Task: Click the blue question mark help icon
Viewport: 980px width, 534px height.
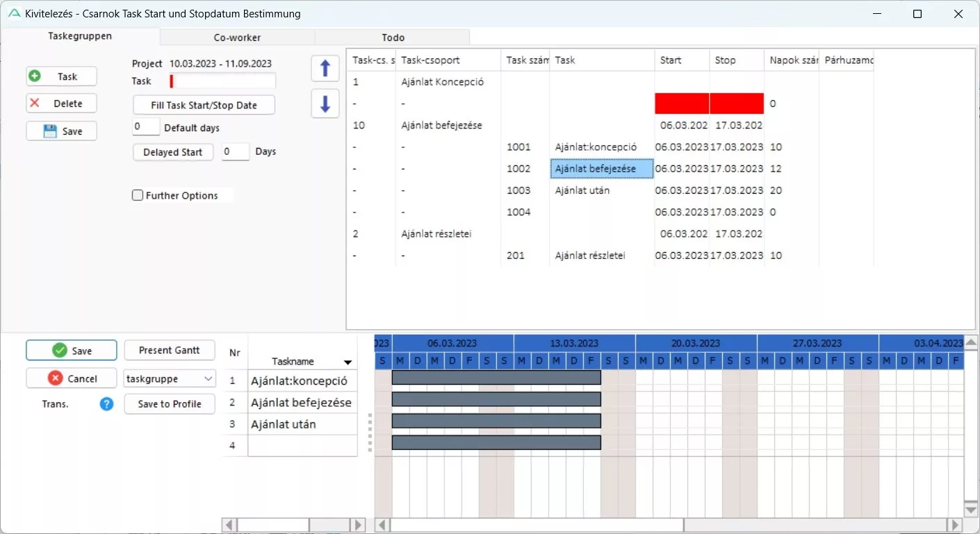Action: pos(106,403)
